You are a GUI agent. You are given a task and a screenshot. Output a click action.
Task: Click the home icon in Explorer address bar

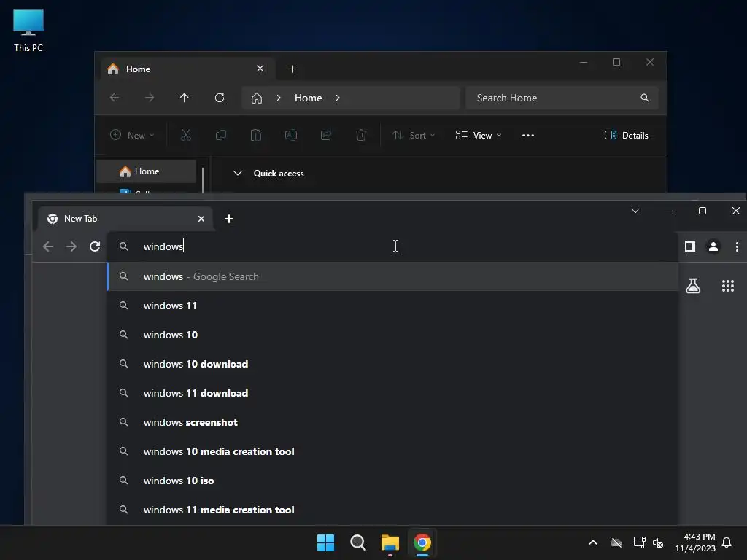[x=257, y=98]
